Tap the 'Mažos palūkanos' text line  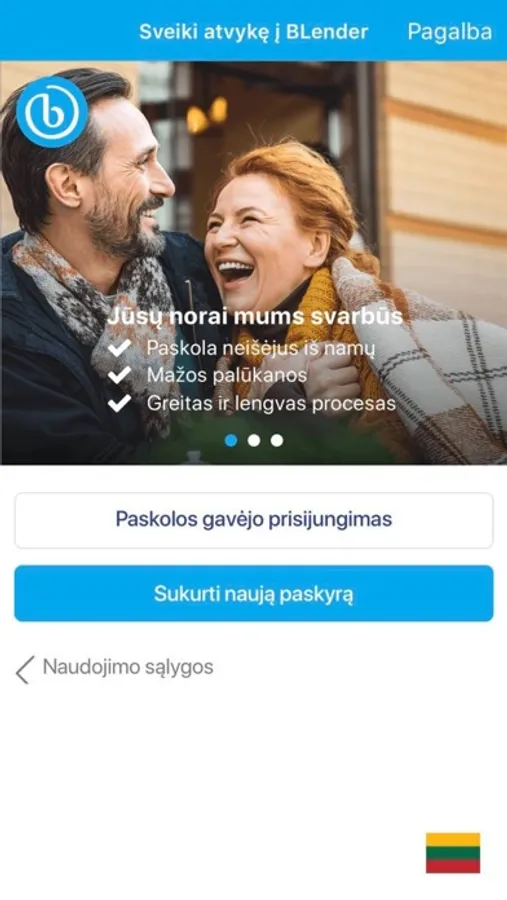(x=227, y=375)
